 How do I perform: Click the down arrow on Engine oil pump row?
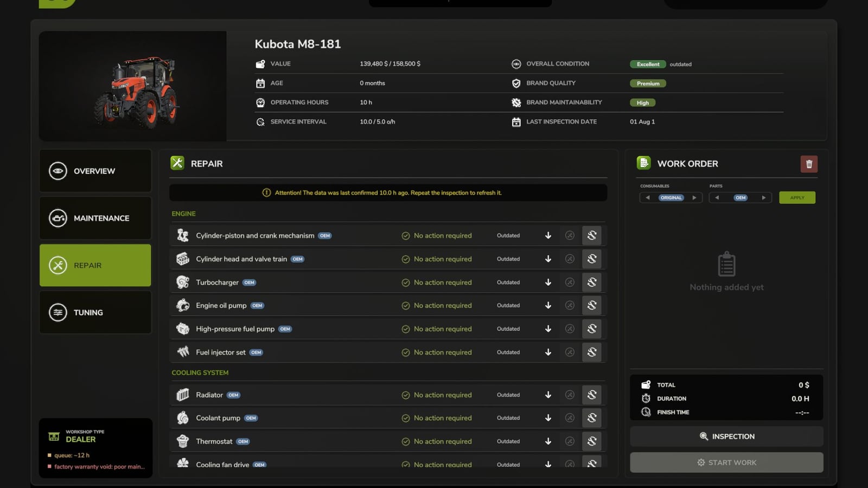(548, 306)
